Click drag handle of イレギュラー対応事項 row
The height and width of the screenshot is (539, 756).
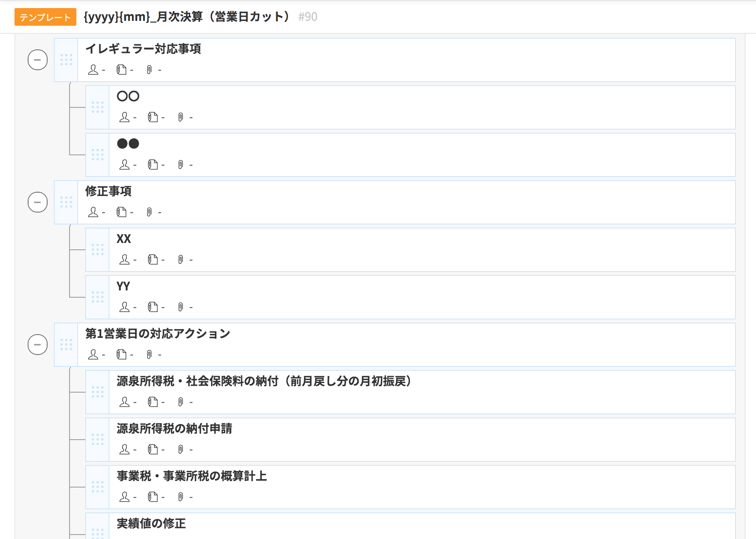(66, 60)
